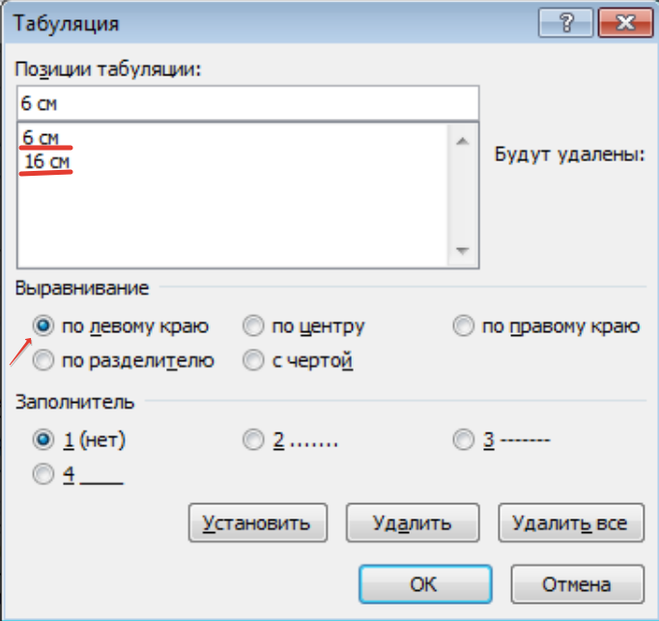Select leader option '1 (нет)'
This screenshot has height=621, width=659.
[x=43, y=440]
